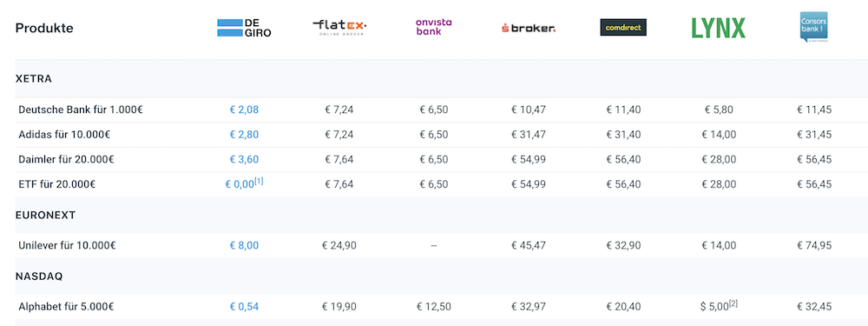Click the € 3,60 Daimler price

pos(244,160)
